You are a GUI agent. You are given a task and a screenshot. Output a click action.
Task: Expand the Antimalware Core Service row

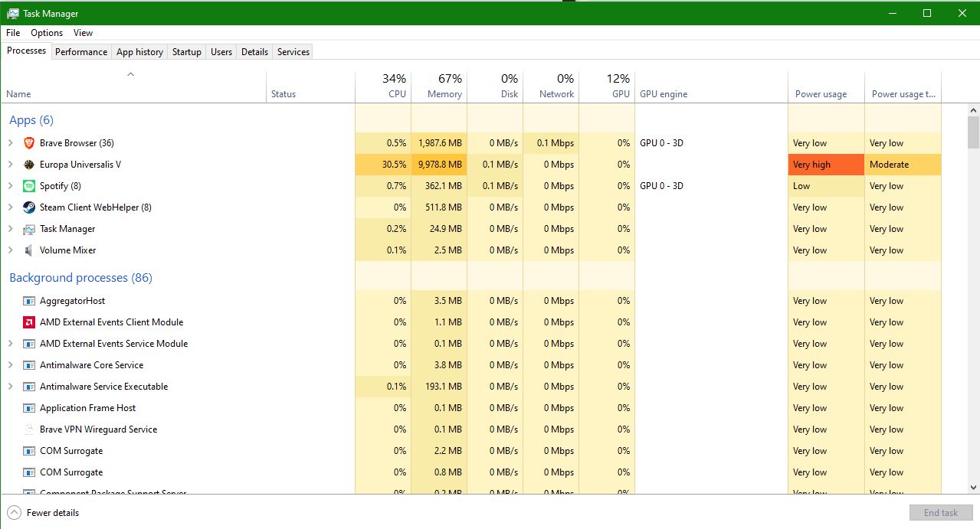pyautogui.click(x=10, y=365)
